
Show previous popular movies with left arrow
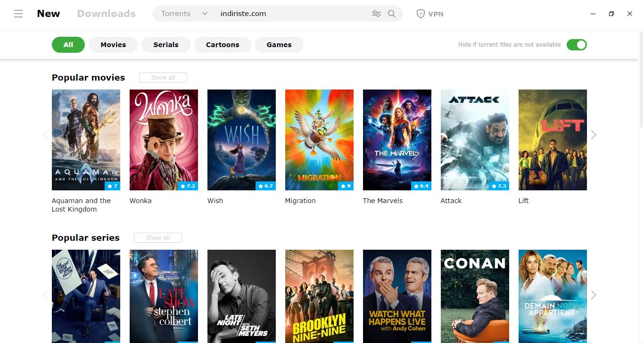(x=45, y=135)
